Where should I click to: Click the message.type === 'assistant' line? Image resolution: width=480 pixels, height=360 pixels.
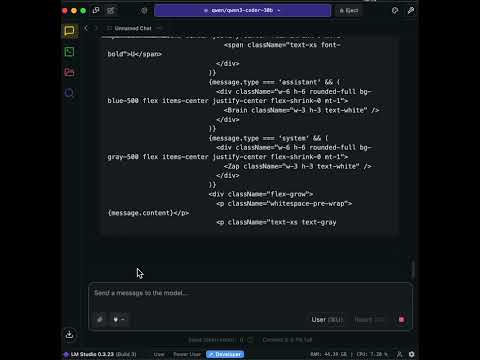point(274,82)
